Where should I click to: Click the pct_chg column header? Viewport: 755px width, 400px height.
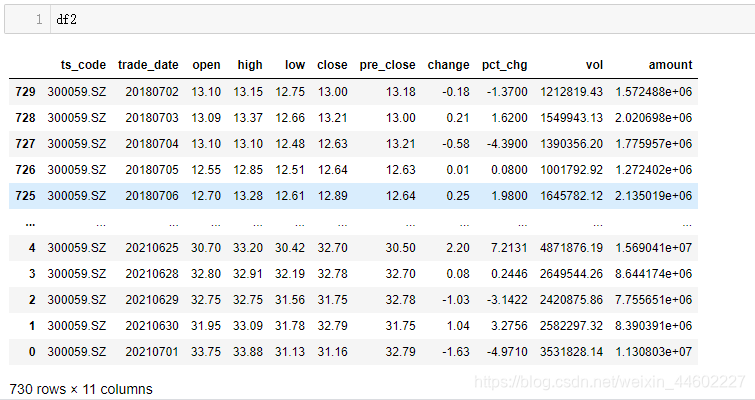pos(505,65)
